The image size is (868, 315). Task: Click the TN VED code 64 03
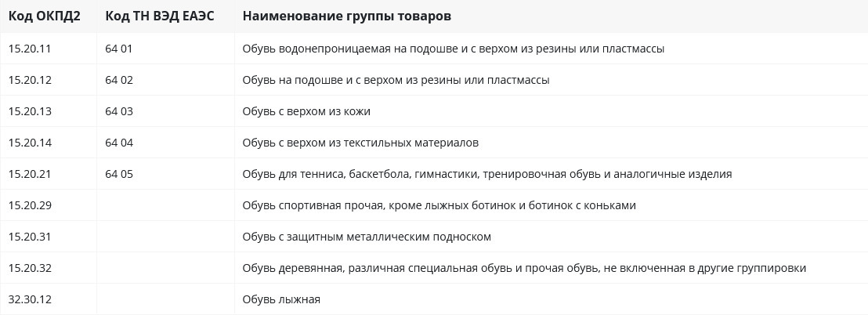(119, 111)
